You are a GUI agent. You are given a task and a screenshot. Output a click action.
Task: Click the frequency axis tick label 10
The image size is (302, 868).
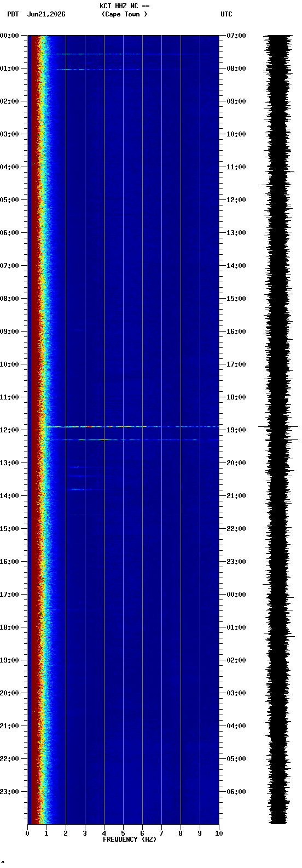pos(219,833)
